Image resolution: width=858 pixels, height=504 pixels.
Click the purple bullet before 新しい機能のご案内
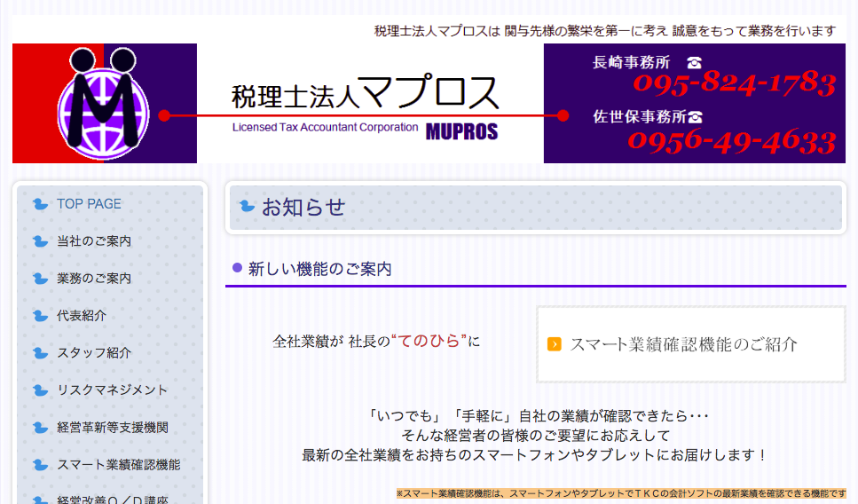click(237, 268)
